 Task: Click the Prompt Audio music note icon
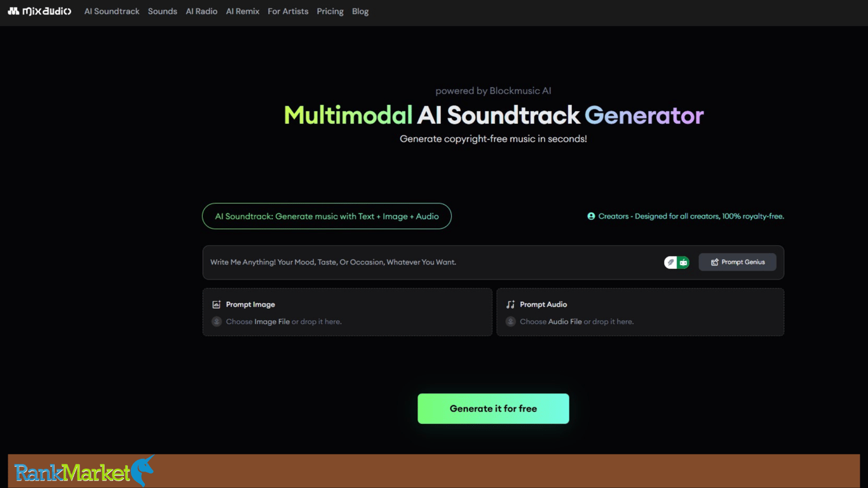point(510,304)
